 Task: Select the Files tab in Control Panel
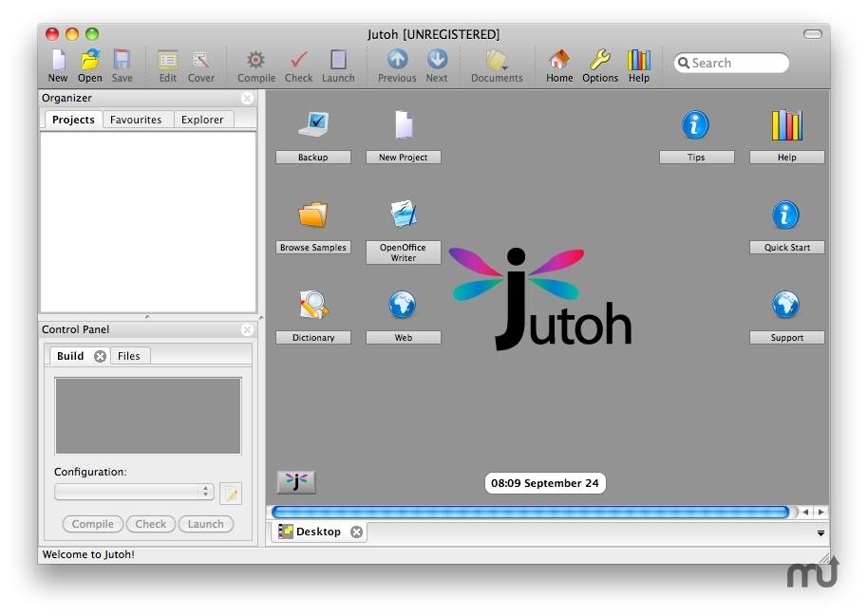click(x=129, y=356)
